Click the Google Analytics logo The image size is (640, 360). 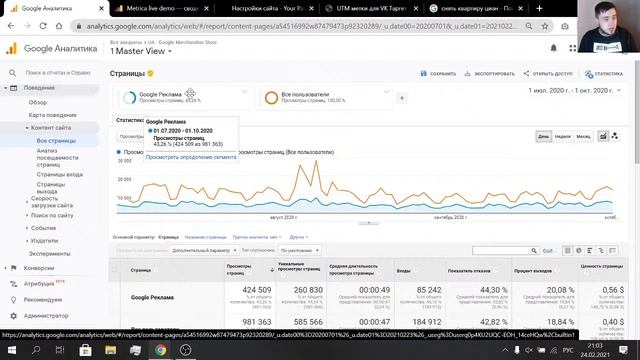pyautogui.click(x=12, y=49)
